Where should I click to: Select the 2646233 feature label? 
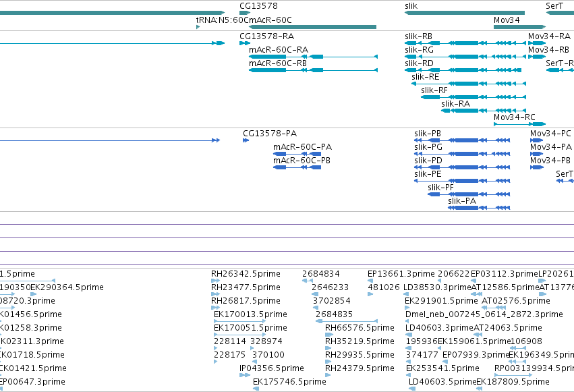point(330,287)
